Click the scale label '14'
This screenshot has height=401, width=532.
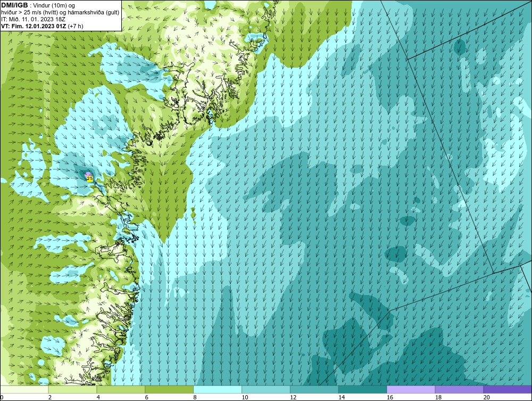[342, 397]
